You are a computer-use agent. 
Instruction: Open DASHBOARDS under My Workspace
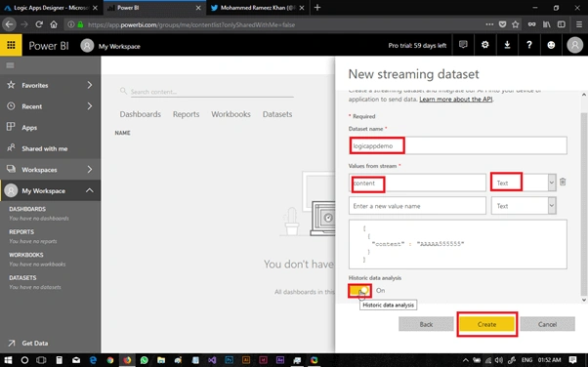pyautogui.click(x=27, y=209)
